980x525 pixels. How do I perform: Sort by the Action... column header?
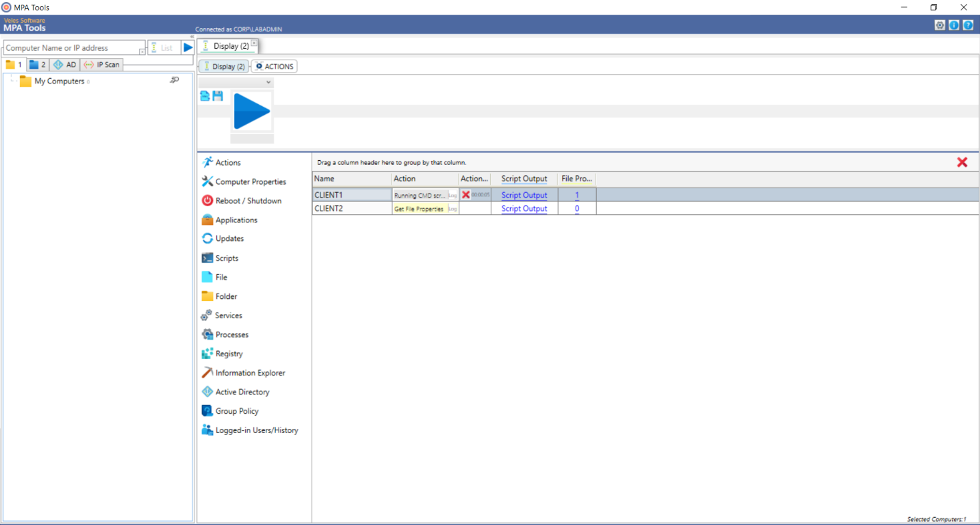pos(474,179)
